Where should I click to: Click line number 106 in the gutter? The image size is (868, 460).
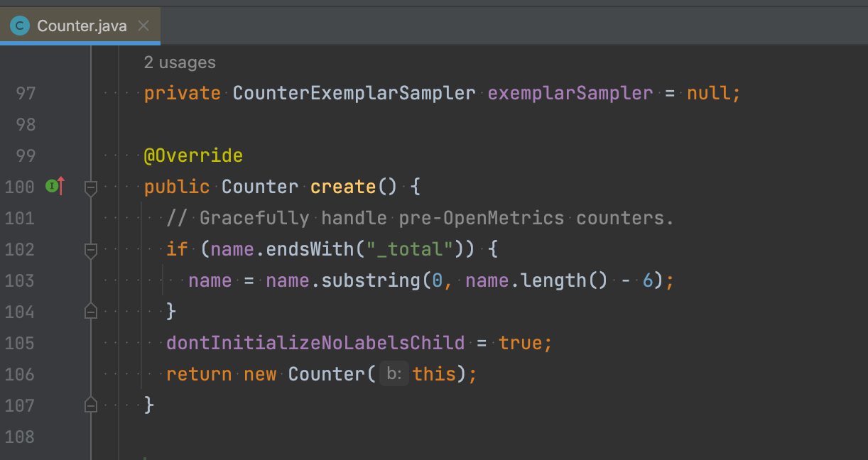coord(20,374)
